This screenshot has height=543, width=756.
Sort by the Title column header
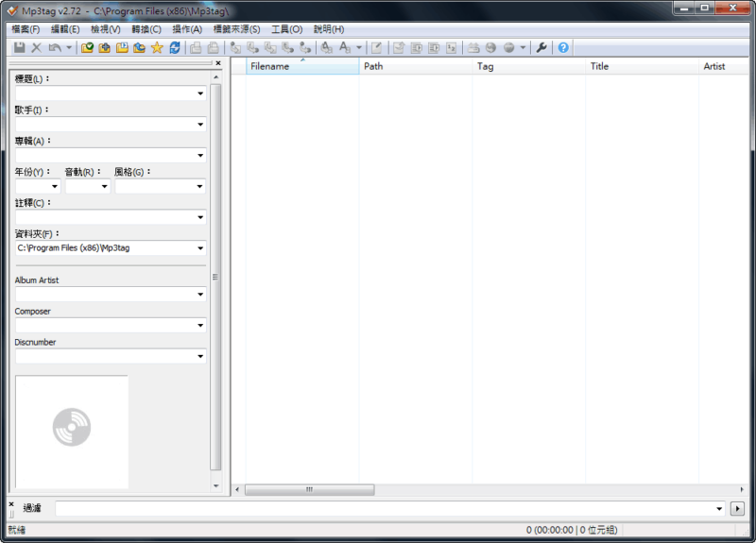pos(643,66)
